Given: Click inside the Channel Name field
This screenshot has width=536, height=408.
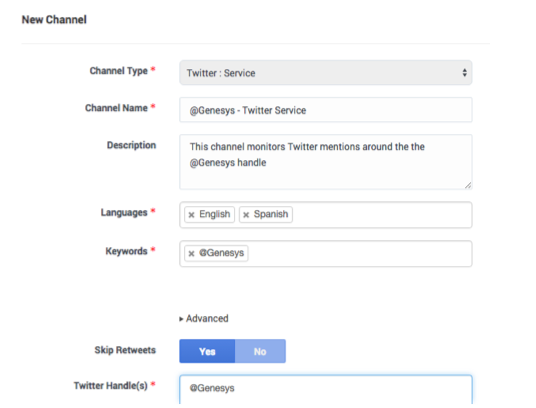Looking at the screenshot, I should coord(326,110).
